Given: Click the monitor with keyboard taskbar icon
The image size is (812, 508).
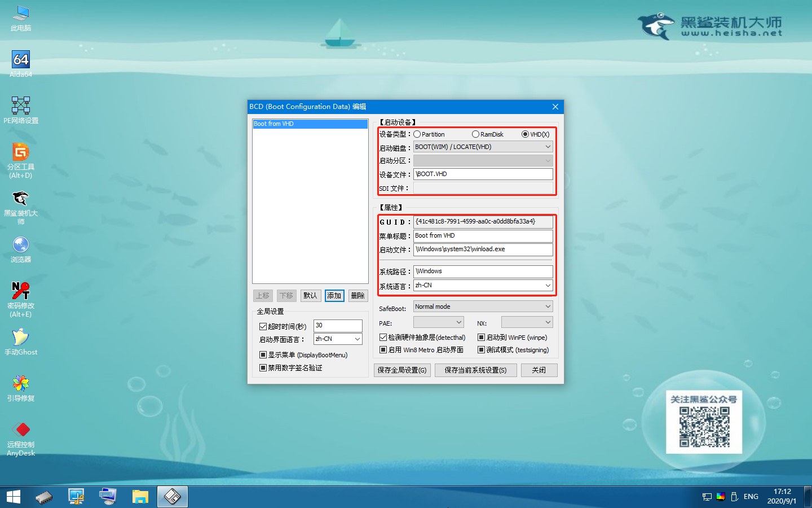Looking at the screenshot, I should pos(108,497).
